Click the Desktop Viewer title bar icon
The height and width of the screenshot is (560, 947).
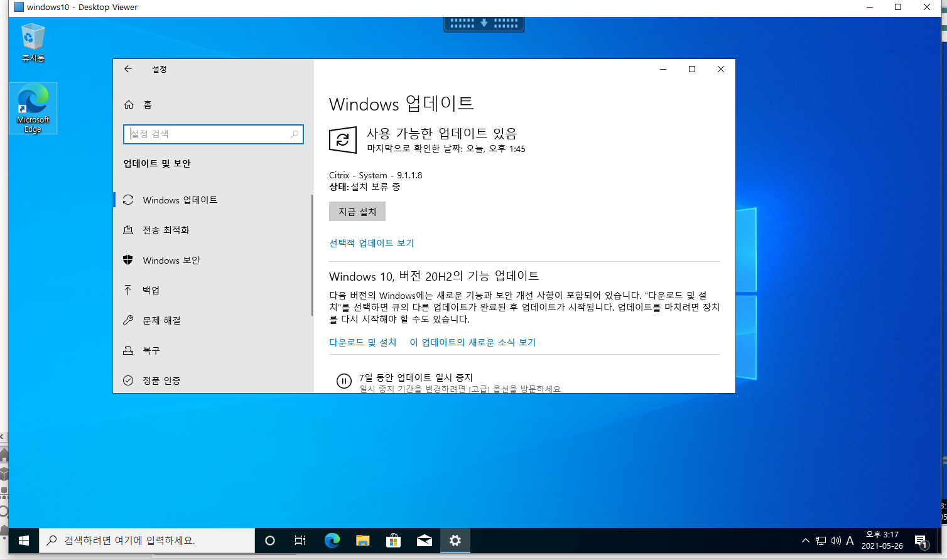[x=18, y=8]
